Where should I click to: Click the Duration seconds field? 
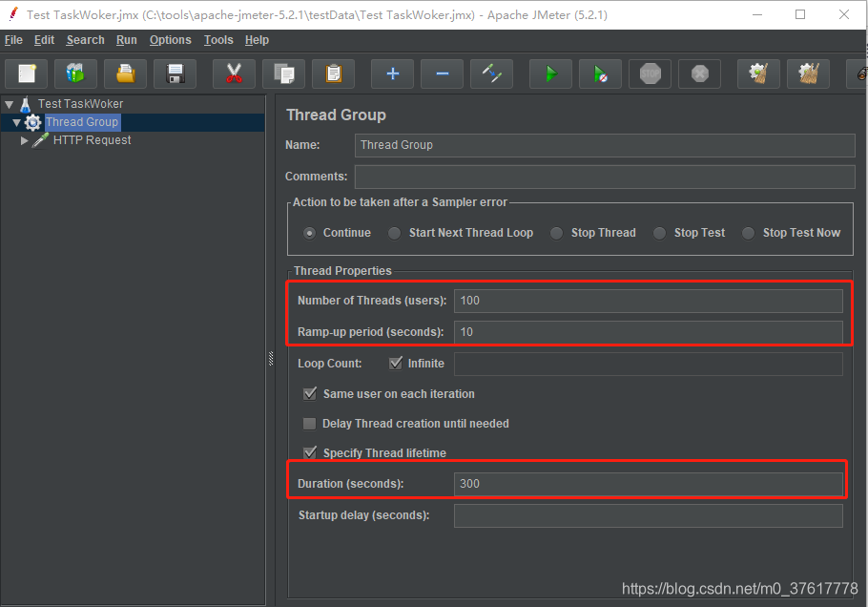click(649, 484)
